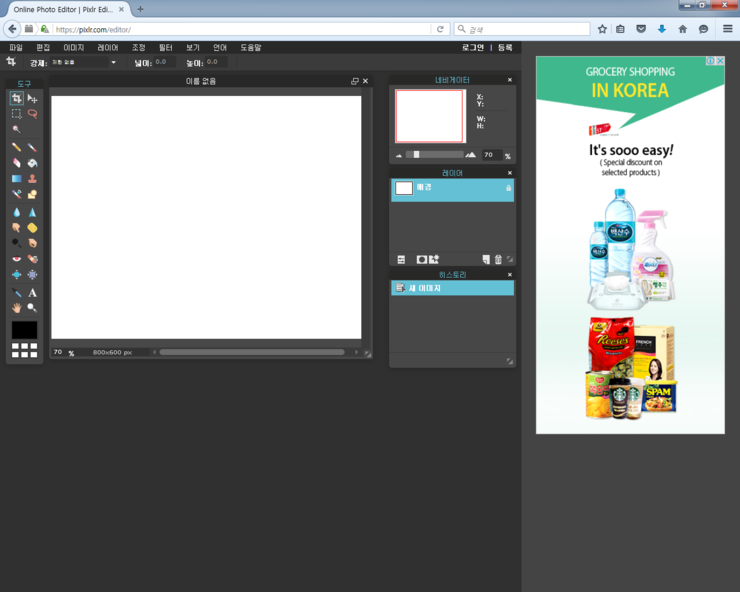Open the 필터 menu
This screenshot has height=592, width=740.
pyautogui.click(x=166, y=47)
